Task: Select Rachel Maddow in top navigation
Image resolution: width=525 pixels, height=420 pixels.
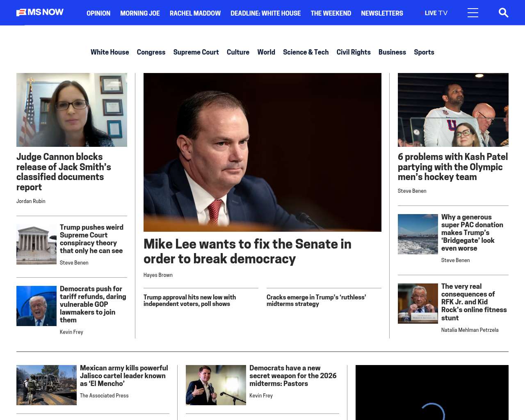Action: click(x=195, y=13)
